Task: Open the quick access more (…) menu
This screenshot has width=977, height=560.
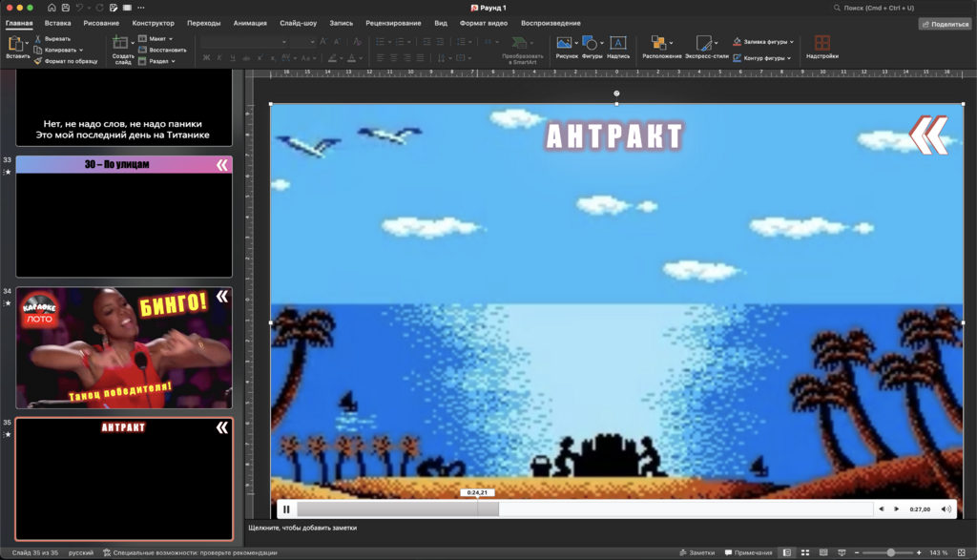Action: pos(141,8)
